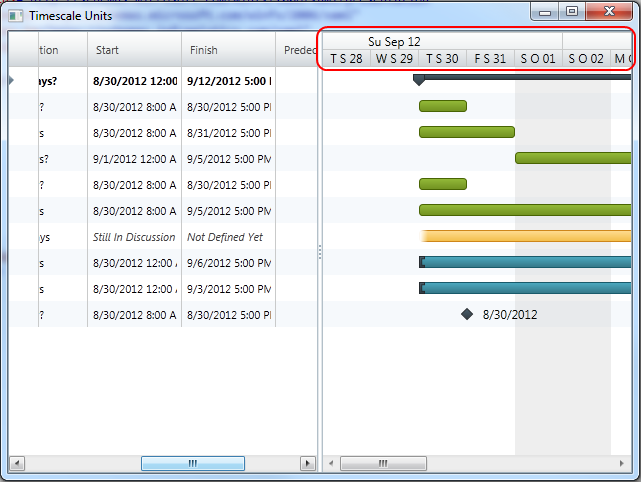Click the 'T S 30' timescale day cell
This screenshot has height=482, width=641.
442,59
